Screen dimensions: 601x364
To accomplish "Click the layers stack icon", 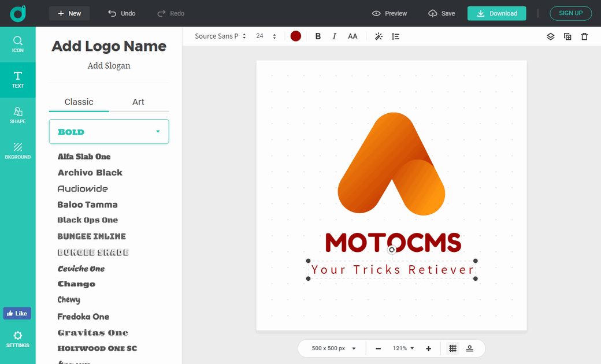I will (550, 36).
